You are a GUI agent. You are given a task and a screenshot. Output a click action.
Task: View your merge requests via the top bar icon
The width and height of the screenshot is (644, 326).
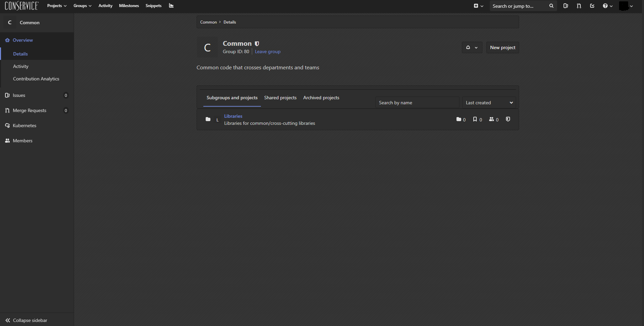point(579,6)
